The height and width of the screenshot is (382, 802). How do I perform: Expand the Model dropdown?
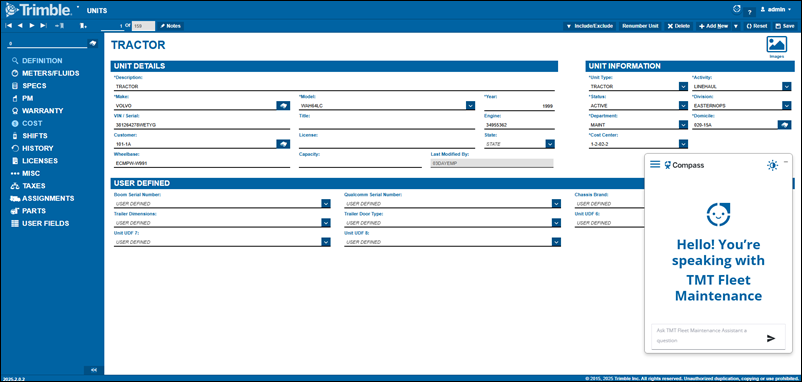click(x=471, y=105)
